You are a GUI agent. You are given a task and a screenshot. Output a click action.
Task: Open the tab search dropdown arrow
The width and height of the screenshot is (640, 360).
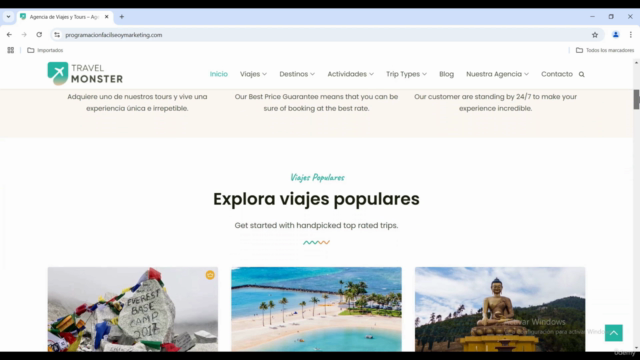tap(8, 17)
